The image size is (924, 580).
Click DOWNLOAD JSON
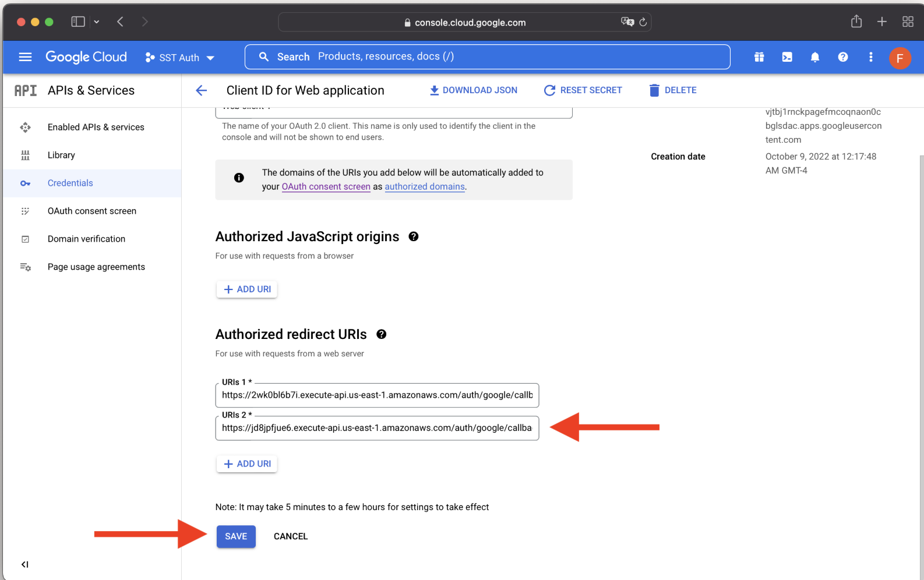[x=474, y=90]
